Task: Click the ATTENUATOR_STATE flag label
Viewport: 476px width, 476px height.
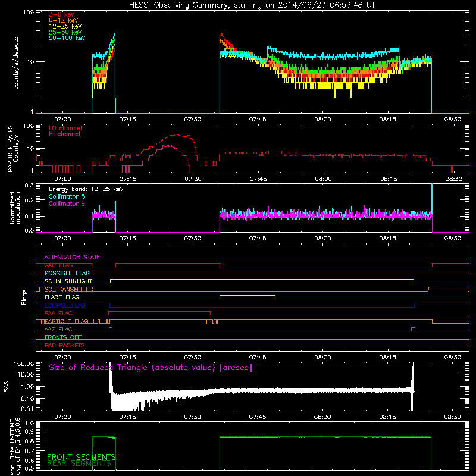Action: [72, 257]
